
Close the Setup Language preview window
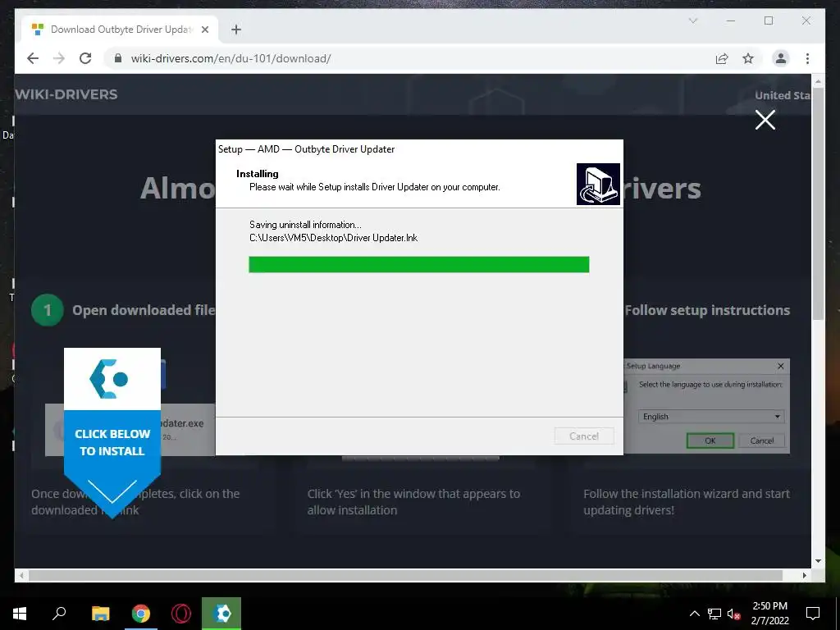781,366
